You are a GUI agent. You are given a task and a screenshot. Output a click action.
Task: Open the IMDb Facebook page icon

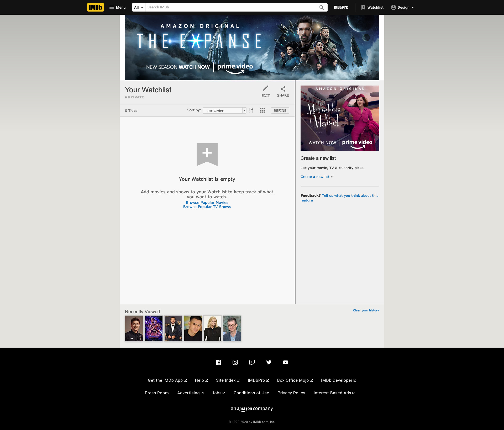coord(218,362)
